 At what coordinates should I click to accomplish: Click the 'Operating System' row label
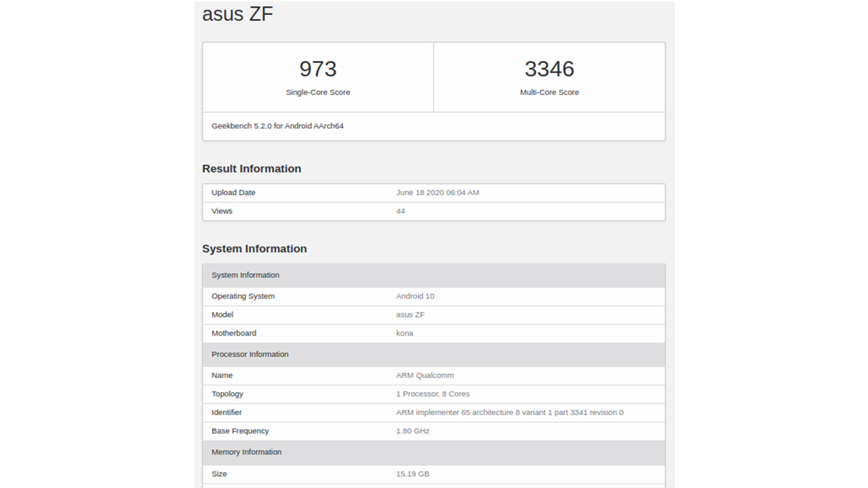(x=243, y=296)
